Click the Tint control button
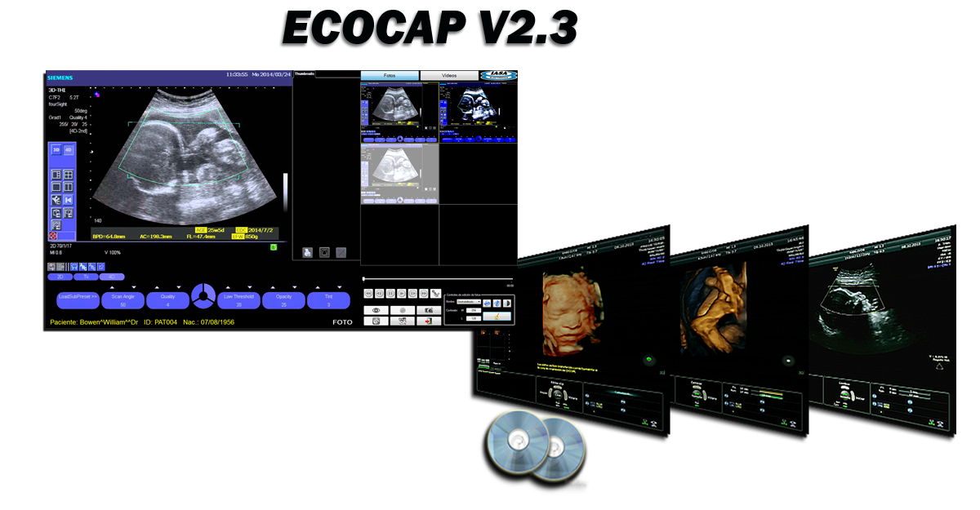Screen dimensions: 980x510 pos(328,300)
